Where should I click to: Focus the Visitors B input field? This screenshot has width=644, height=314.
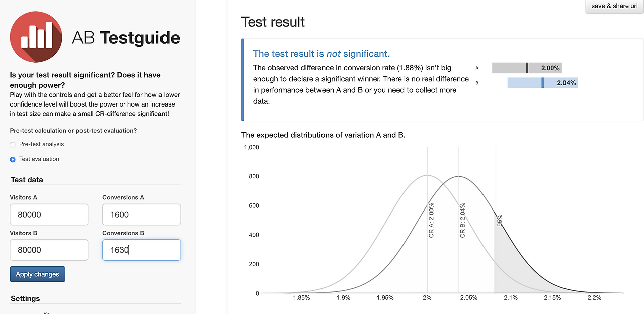click(x=49, y=250)
